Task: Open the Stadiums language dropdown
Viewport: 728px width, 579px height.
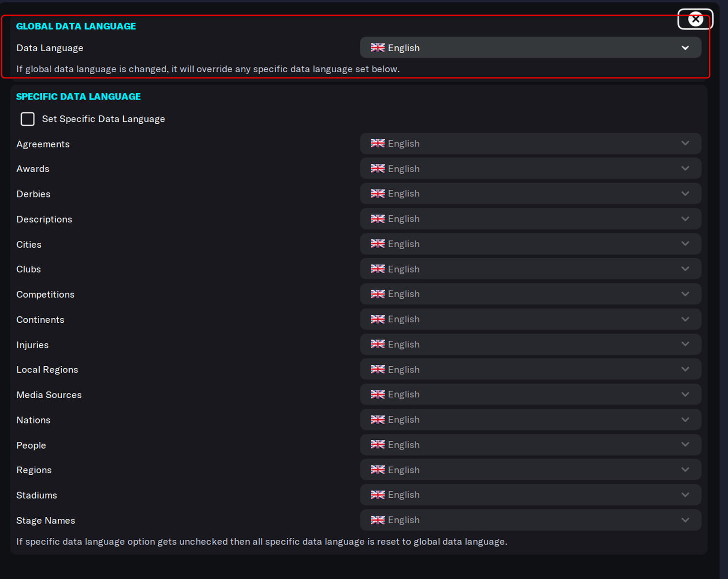Action: click(531, 495)
